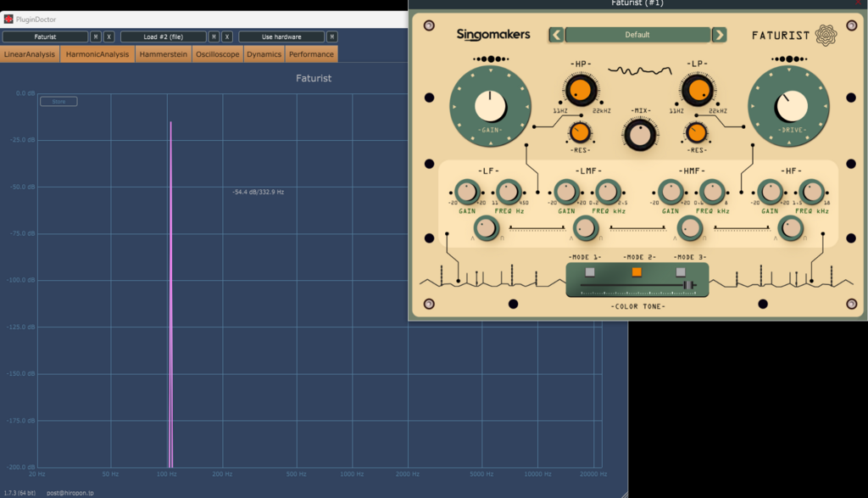
Task: Click the Mix knob
Action: [640, 135]
